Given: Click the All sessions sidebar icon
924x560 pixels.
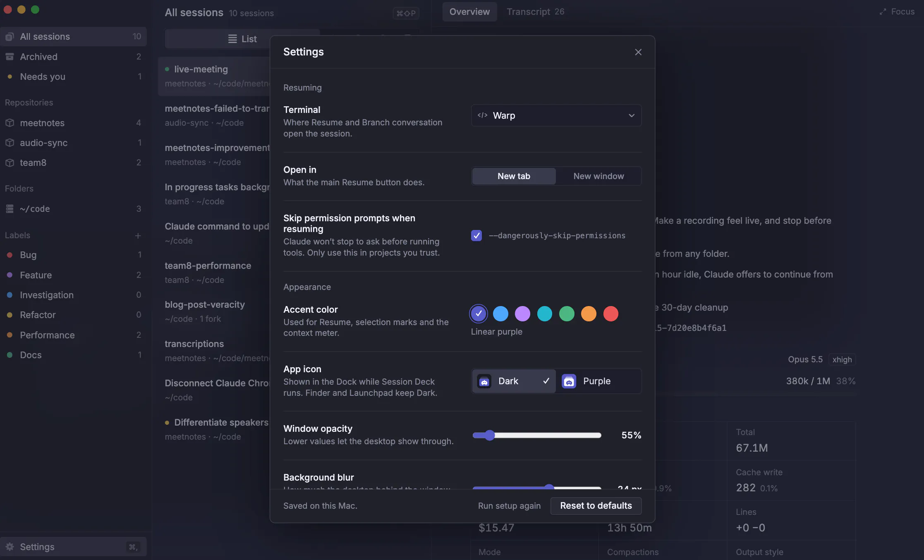Looking at the screenshot, I should [10, 37].
